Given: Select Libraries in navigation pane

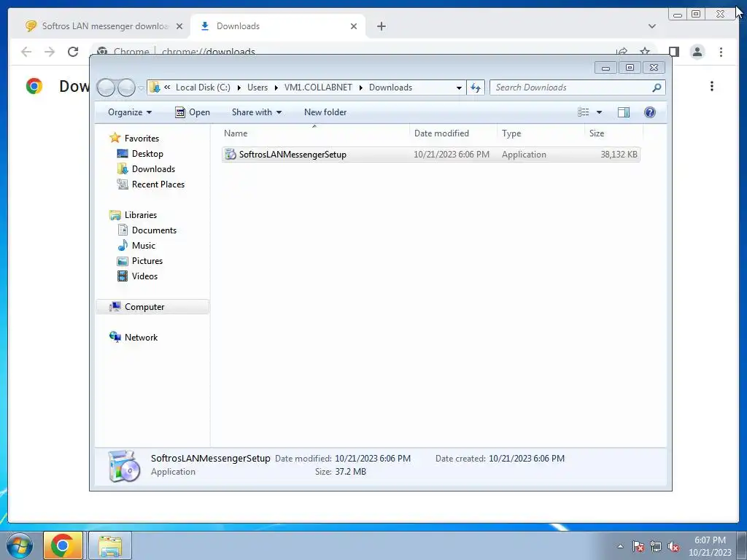Looking at the screenshot, I should [x=141, y=215].
